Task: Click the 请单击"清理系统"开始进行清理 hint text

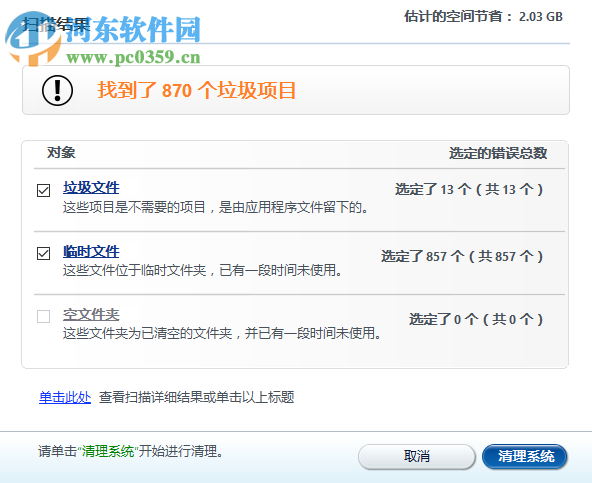Action: [131, 451]
